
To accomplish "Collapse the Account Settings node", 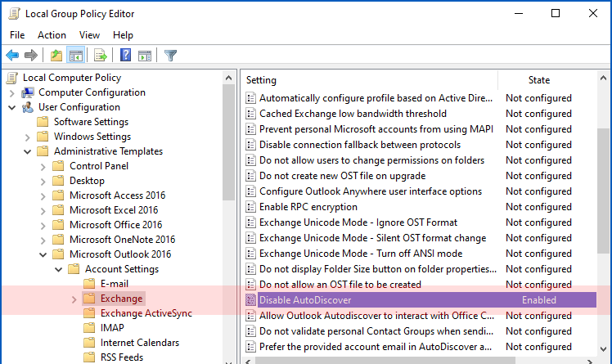I will click(59, 270).
